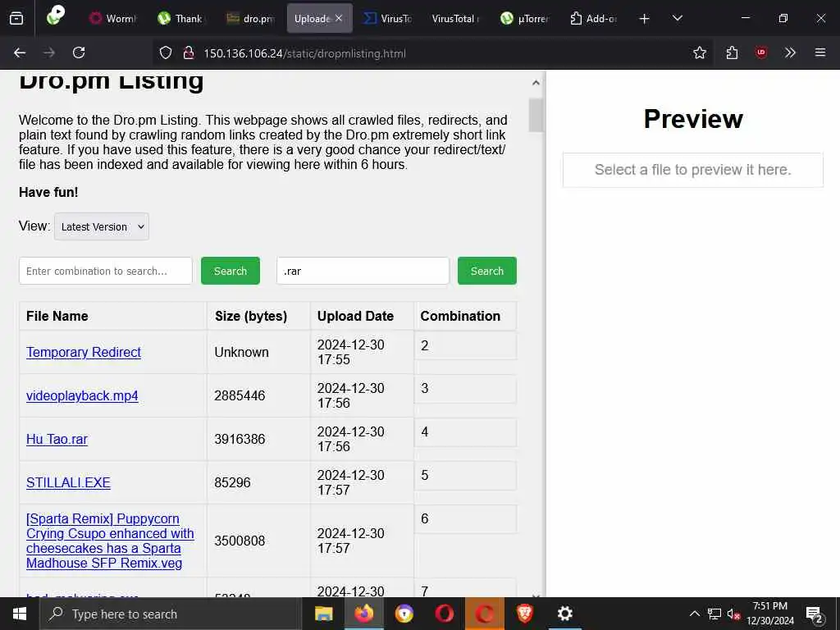
Task: Click the 'Select a file to preview' box
Action: click(x=692, y=170)
